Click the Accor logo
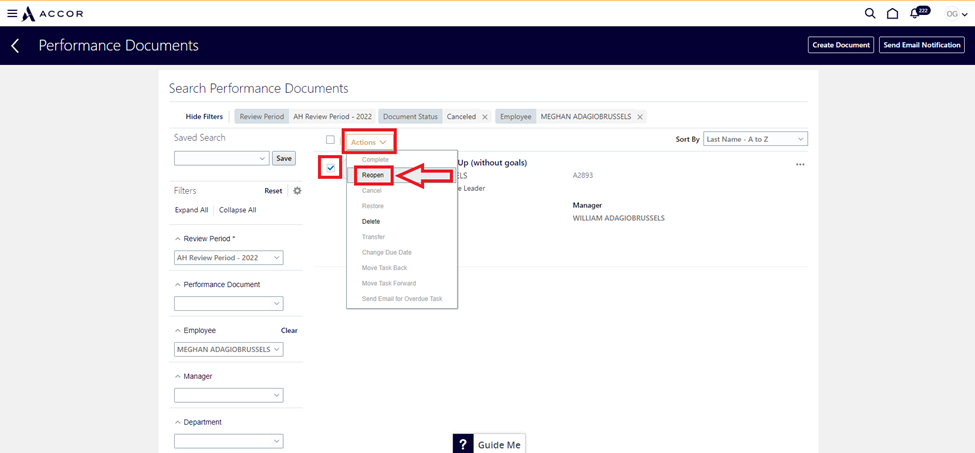 [x=53, y=13]
